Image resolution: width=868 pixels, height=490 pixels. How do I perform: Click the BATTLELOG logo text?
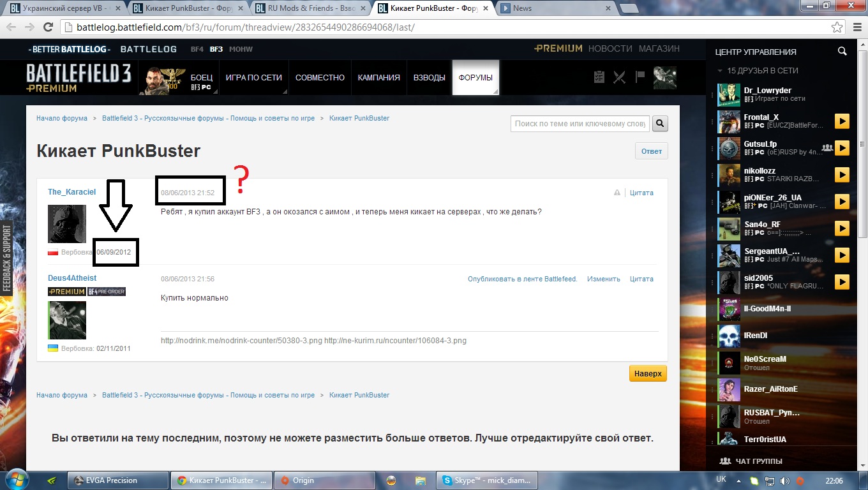pyautogui.click(x=148, y=49)
